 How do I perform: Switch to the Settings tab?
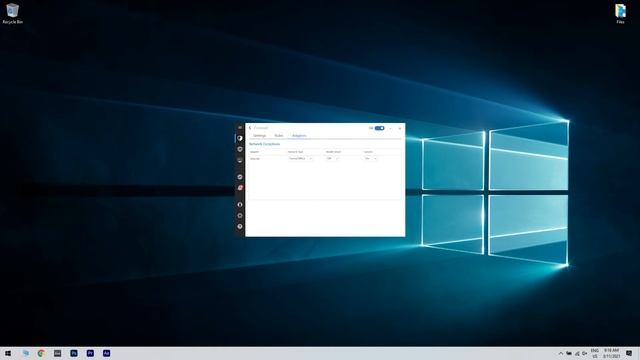pos(260,136)
